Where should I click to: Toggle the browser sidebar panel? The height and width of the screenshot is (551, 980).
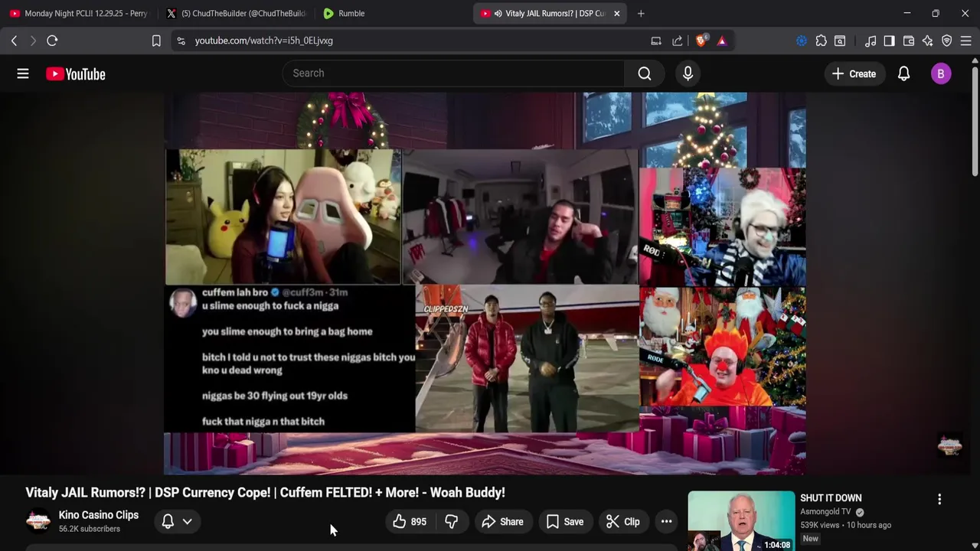click(889, 41)
